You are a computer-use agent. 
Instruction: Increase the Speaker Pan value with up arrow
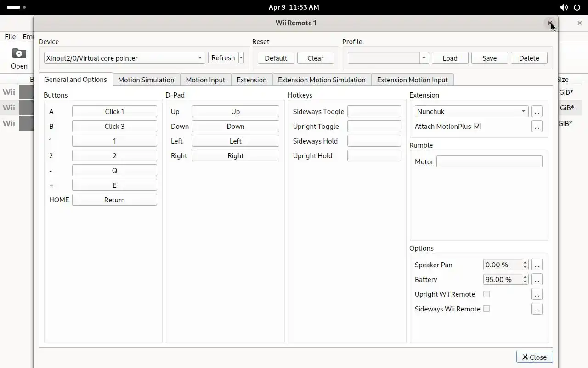(525, 262)
